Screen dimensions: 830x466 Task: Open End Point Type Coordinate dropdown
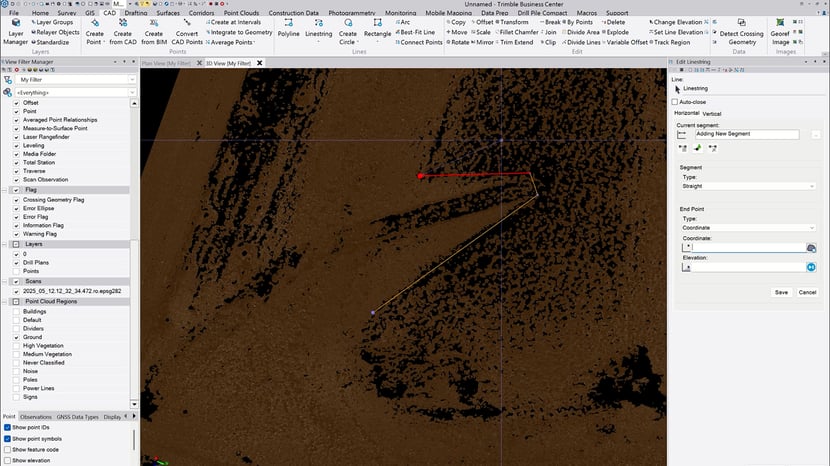(748, 228)
